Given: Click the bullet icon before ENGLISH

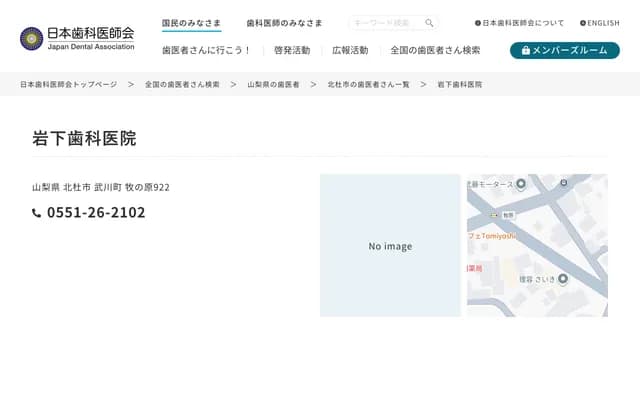Looking at the screenshot, I should (583, 23).
